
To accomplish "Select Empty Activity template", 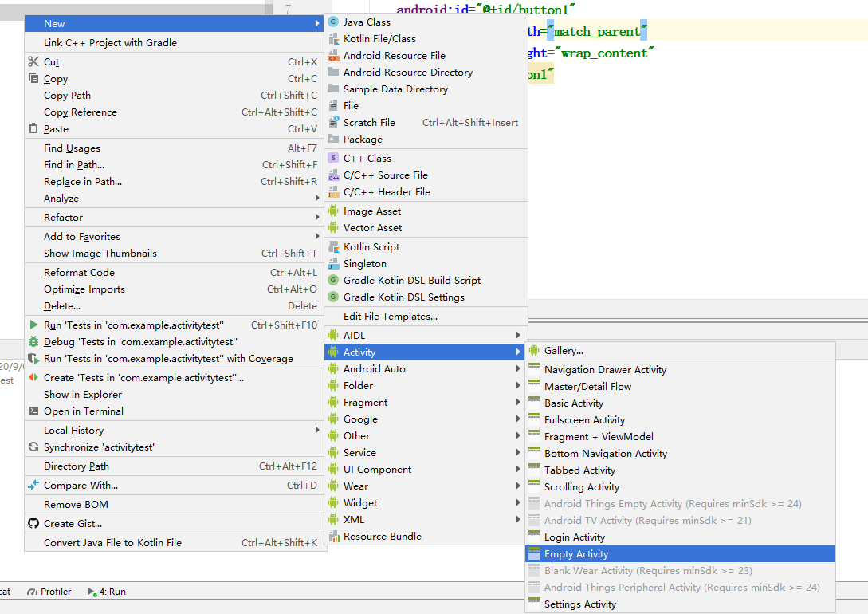I will pyautogui.click(x=575, y=554).
